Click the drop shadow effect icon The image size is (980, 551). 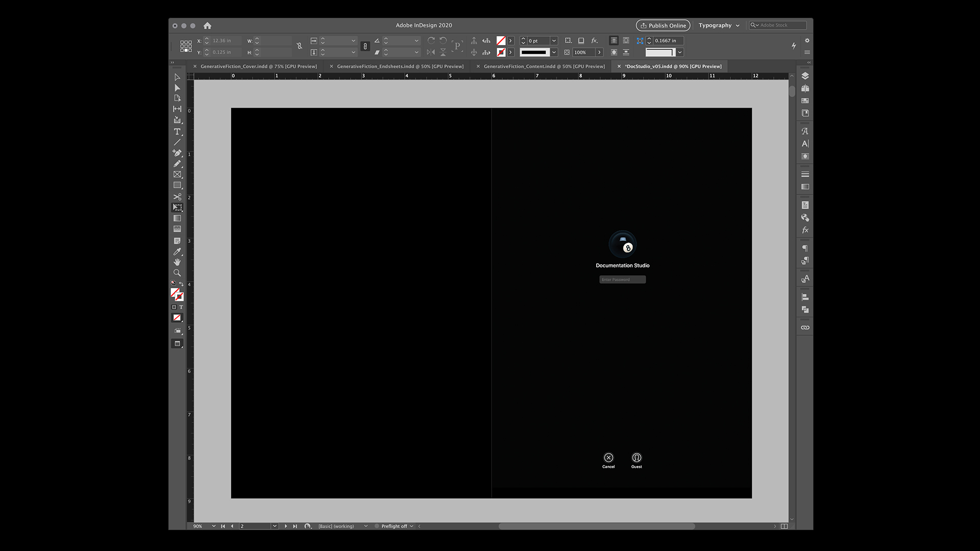pos(581,41)
